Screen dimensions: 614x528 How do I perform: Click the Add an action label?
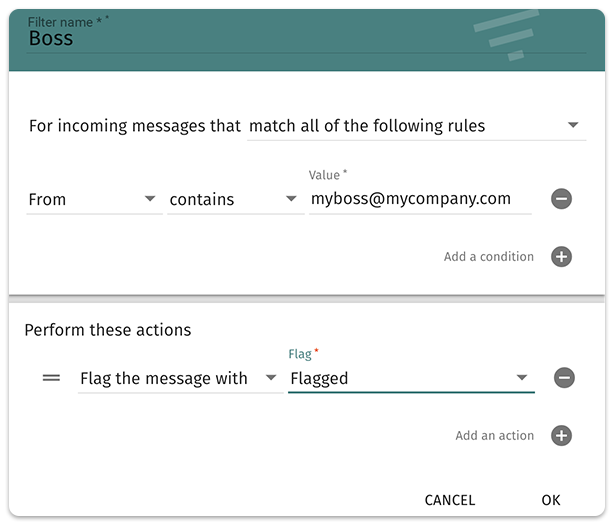pos(494,436)
